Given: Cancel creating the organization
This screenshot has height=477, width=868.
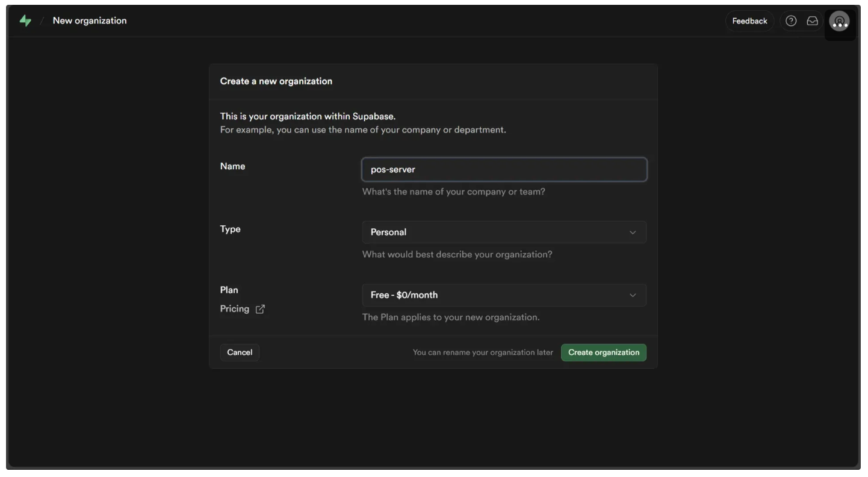Looking at the screenshot, I should (x=240, y=352).
